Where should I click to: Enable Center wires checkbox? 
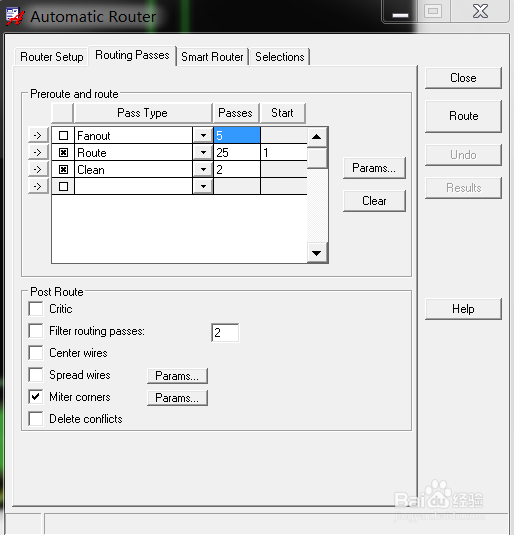click(x=36, y=353)
